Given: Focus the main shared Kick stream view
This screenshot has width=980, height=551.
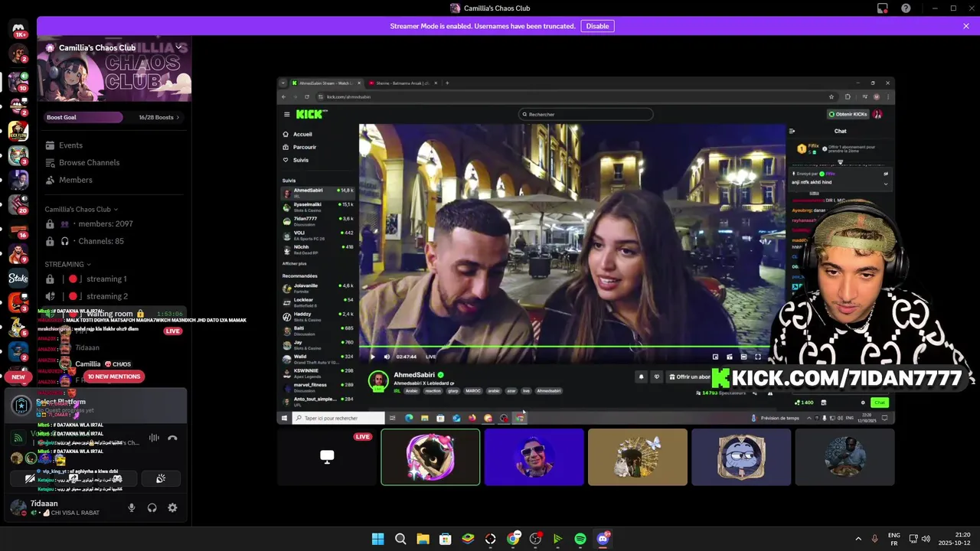Looking at the screenshot, I should click(x=586, y=250).
